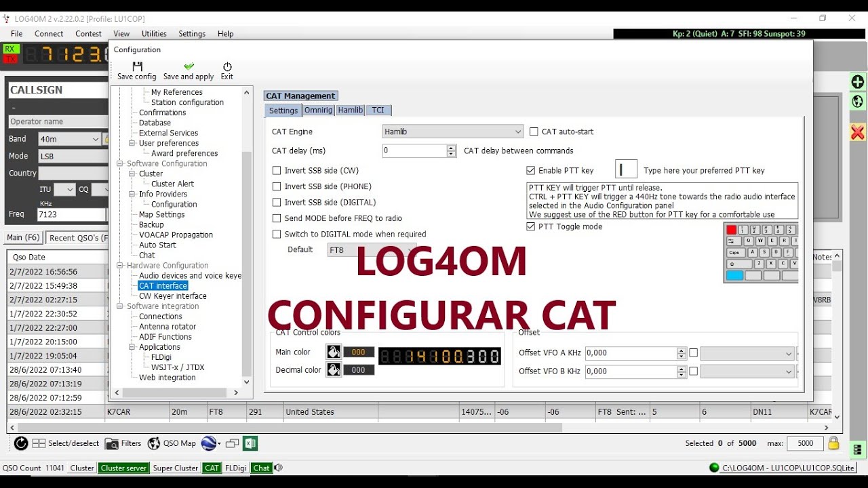Enable CAT auto-start checkbox
Screen dimensions: 868x488
point(534,131)
